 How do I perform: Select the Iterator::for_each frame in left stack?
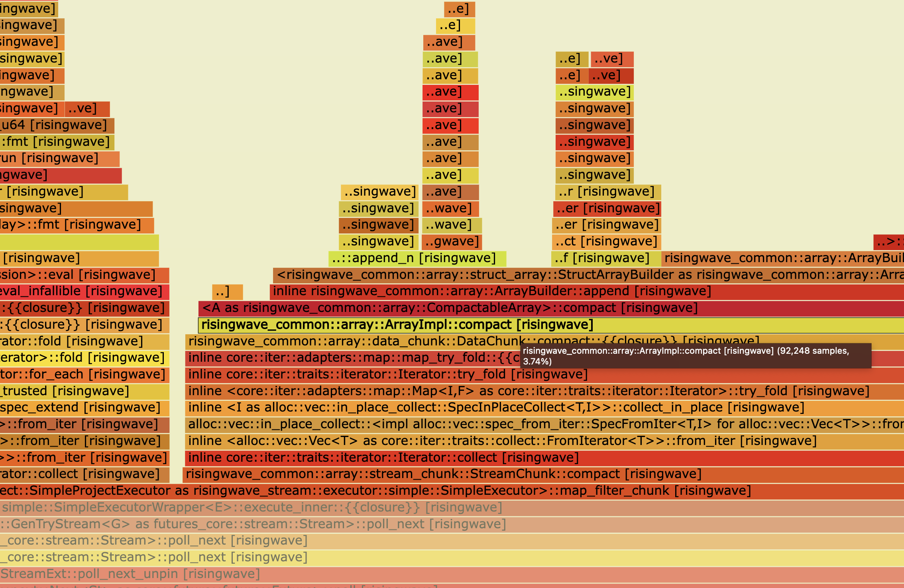80,374
